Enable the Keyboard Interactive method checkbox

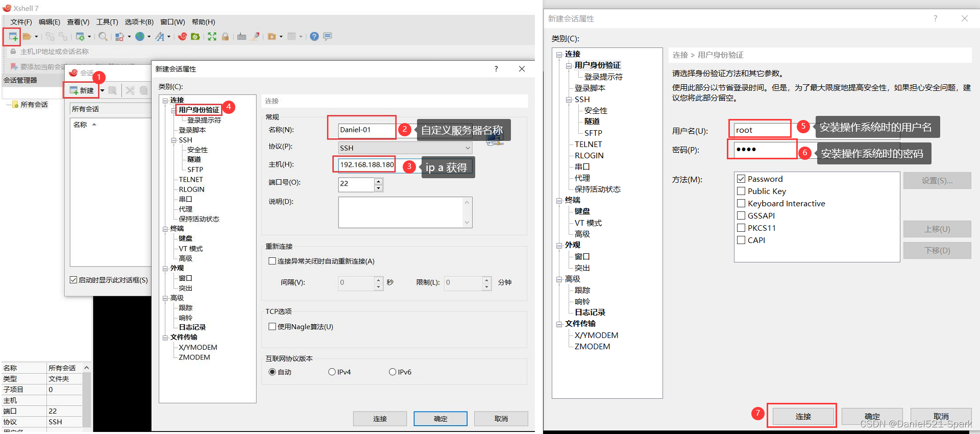tap(741, 203)
